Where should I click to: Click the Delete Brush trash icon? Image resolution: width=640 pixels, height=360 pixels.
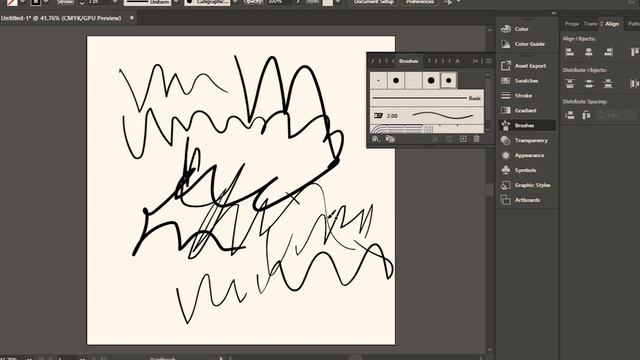click(x=476, y=139)
